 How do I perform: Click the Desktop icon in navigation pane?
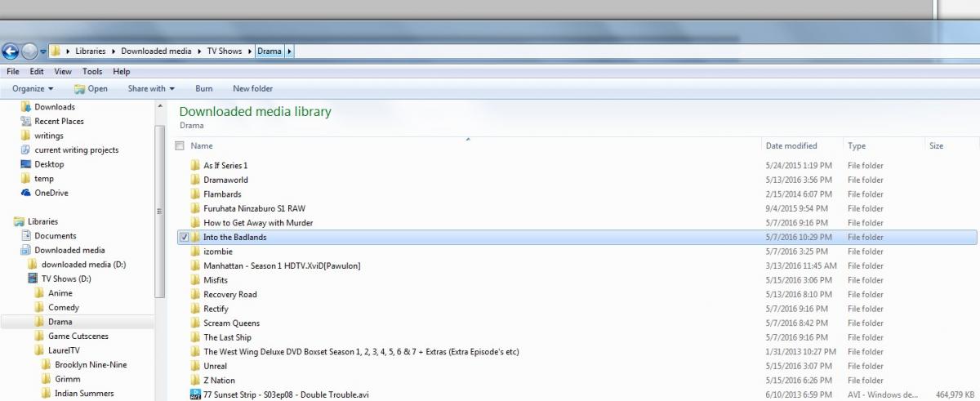tap(26, 164)
